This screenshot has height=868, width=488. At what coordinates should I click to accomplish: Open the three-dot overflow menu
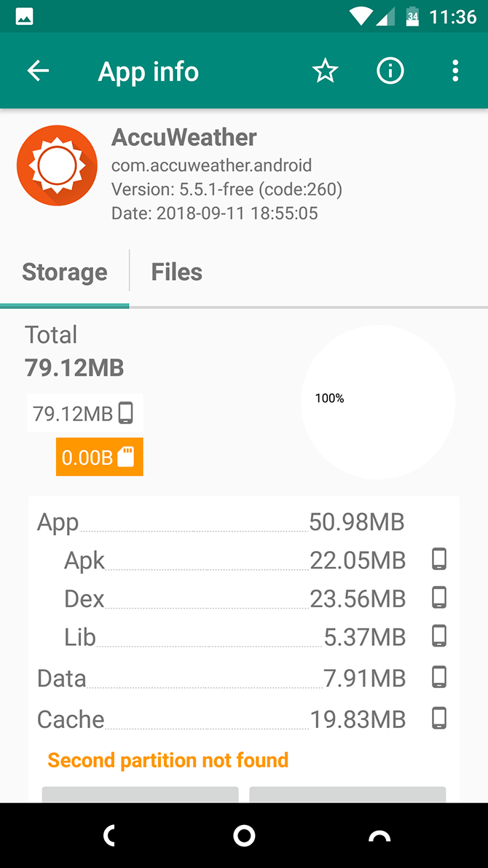pos(454,71)
